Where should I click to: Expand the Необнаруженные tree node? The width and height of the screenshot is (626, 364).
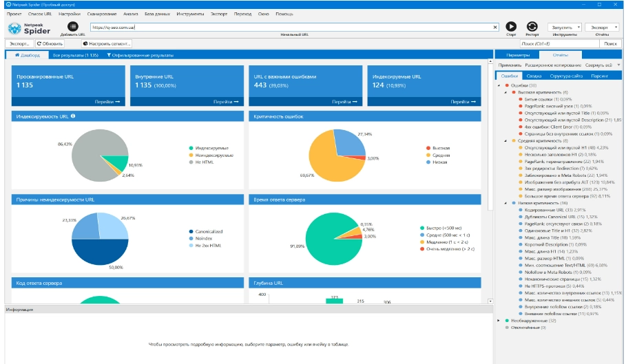[x=499, y=320]
